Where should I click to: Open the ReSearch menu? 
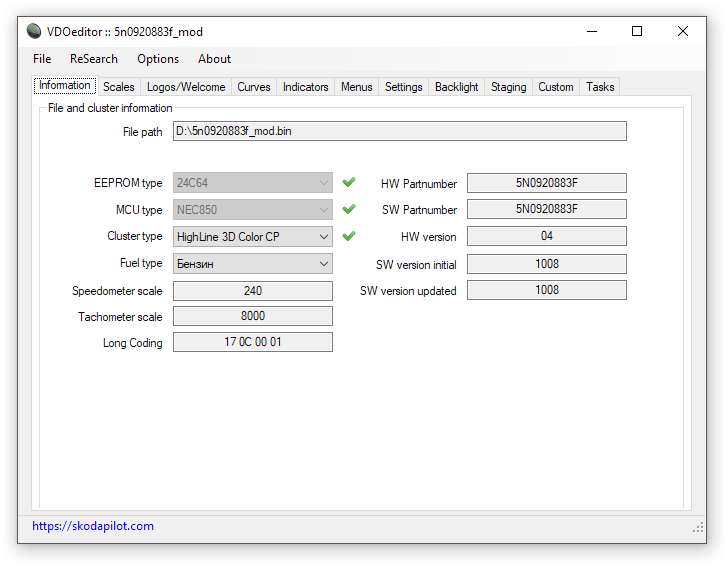pos(94,59)
